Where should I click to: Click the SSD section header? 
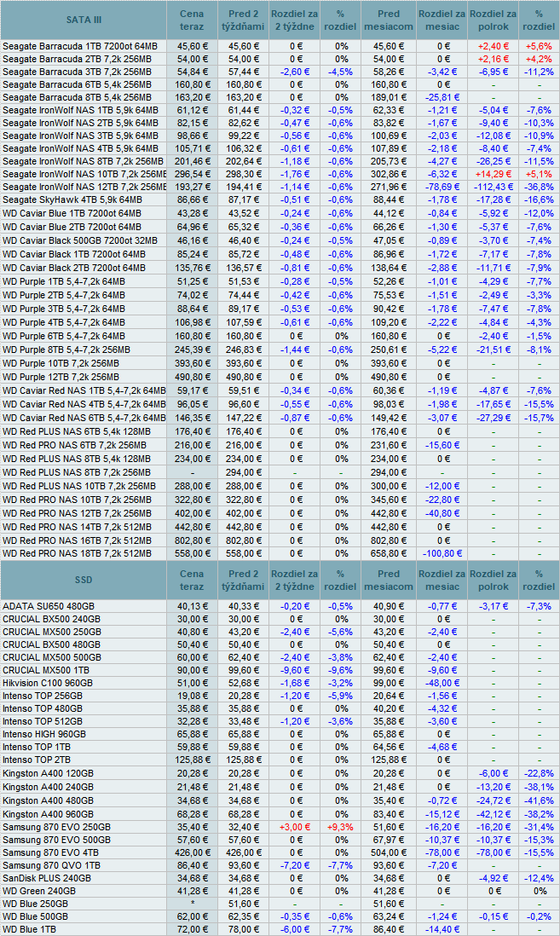[84, 580]
